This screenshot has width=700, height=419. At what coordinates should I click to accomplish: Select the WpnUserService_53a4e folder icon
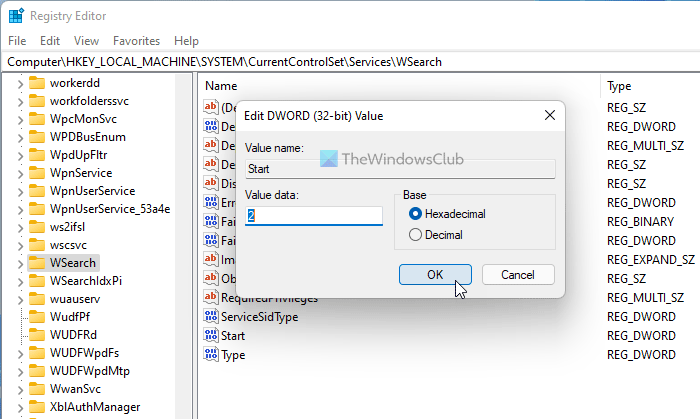[x=37, y=209]
